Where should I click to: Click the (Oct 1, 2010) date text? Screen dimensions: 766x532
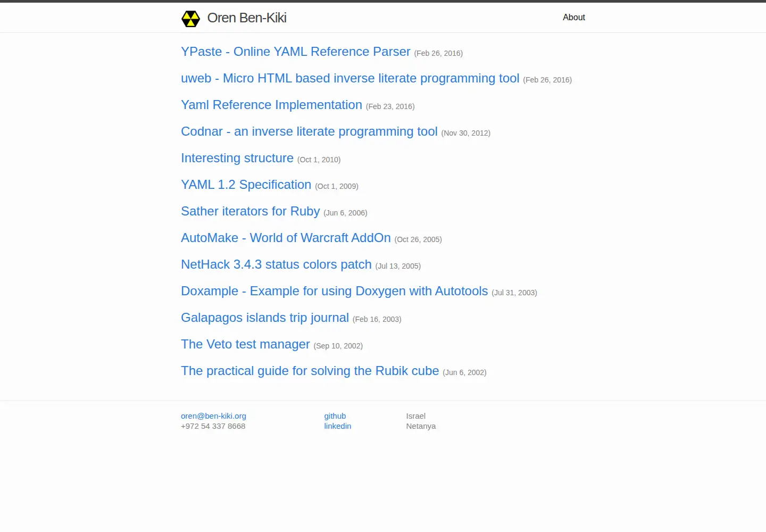pyautogui.click(x=319, y=160)
